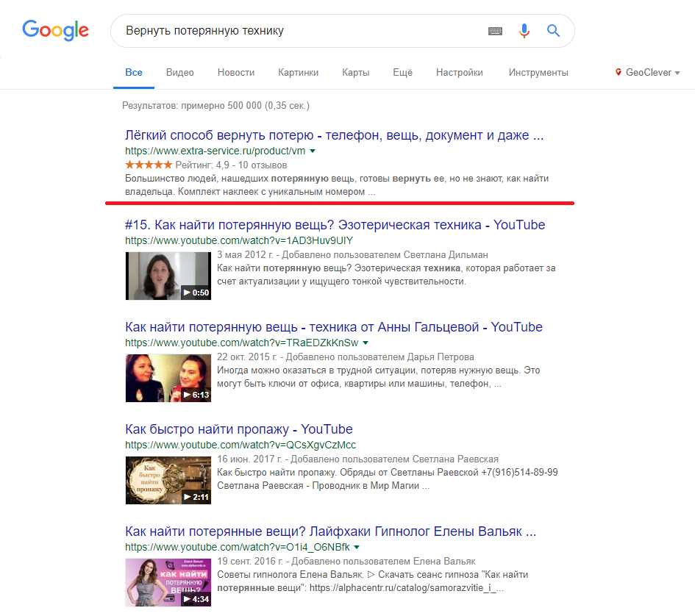
Task: Switch to the Новости tab
Action: click(236, 73)
